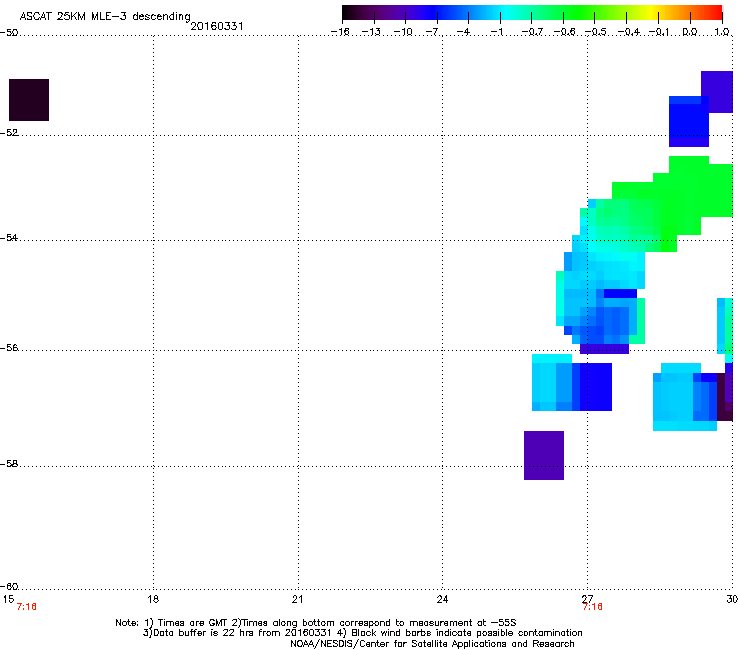This screenshot has height=650, width=740.
Task: Click the red '7:18' time under longitude 15
Action: coord(26,607)
